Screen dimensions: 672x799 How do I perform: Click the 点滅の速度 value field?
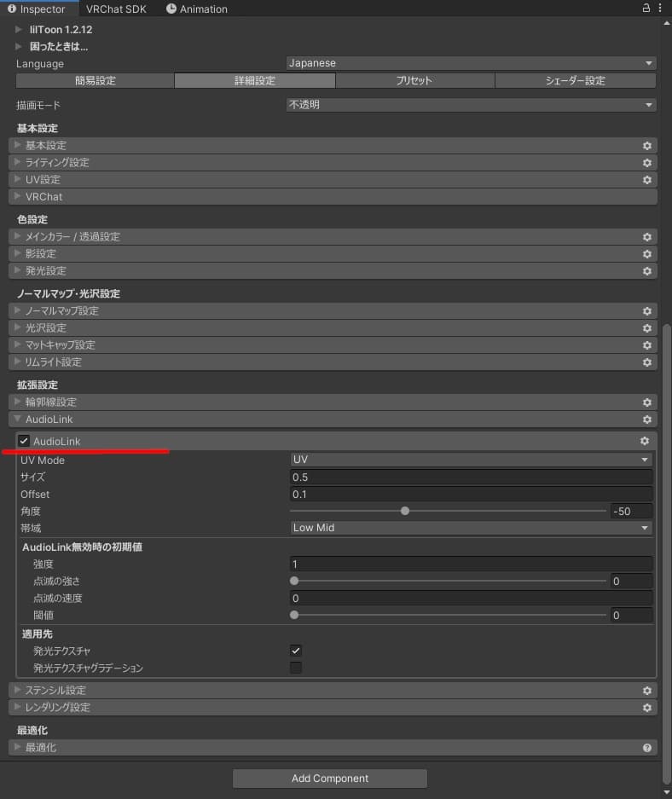click(472, 599)
